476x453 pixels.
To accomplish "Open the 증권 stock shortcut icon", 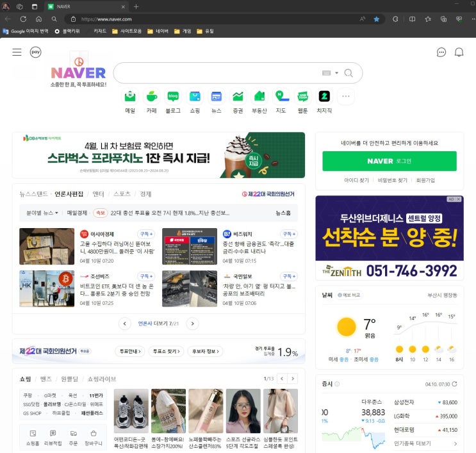I will (x=238, y=97).
